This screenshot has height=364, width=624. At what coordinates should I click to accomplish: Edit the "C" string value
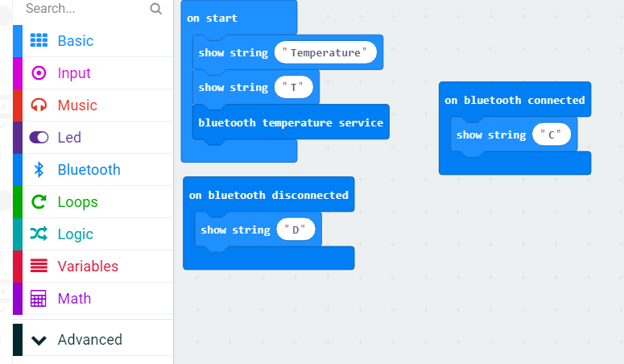(x=552, y=135)
